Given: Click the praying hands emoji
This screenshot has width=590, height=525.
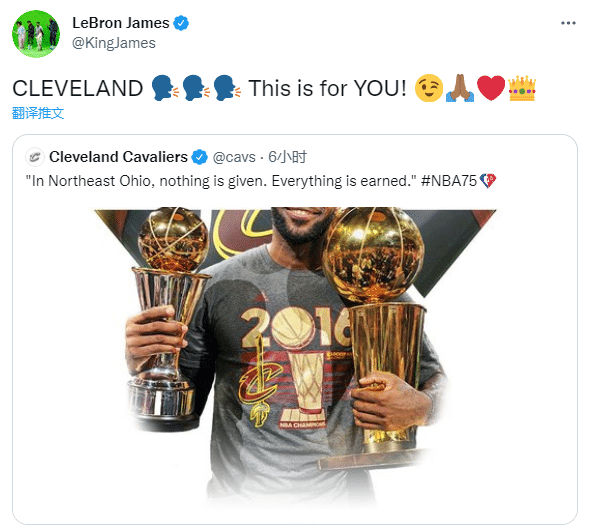Looking at the screenshot, I should coord(460,88).
